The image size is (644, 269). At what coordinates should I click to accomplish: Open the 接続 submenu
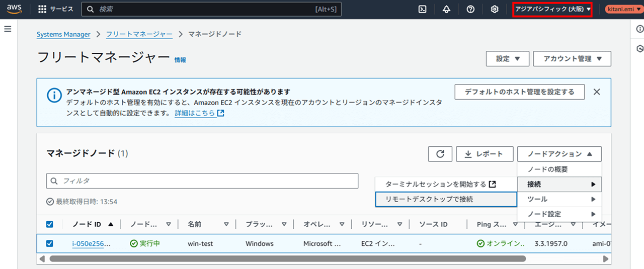[x=559, y=184]
